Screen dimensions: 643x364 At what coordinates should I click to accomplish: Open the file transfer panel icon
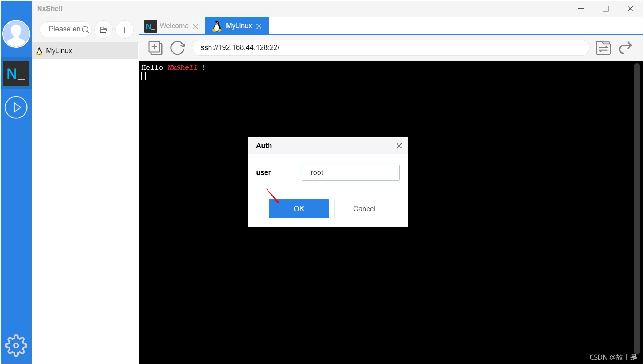coord(603,47)
